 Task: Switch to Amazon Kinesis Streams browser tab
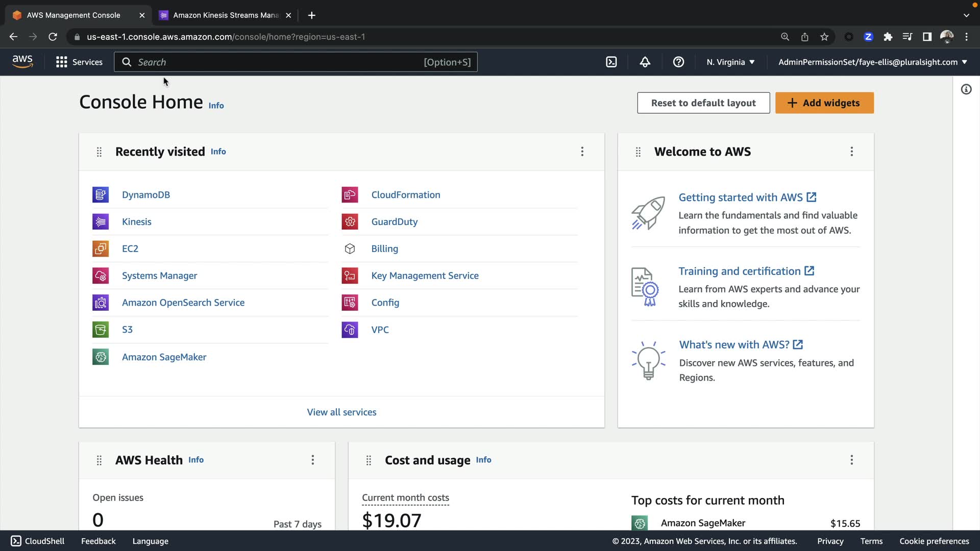[226, 15]
